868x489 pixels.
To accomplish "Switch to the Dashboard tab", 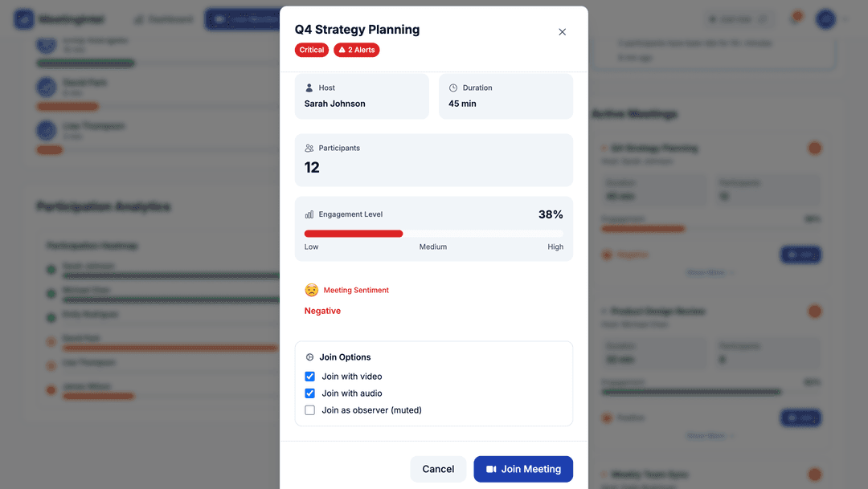I will (164, 19).
